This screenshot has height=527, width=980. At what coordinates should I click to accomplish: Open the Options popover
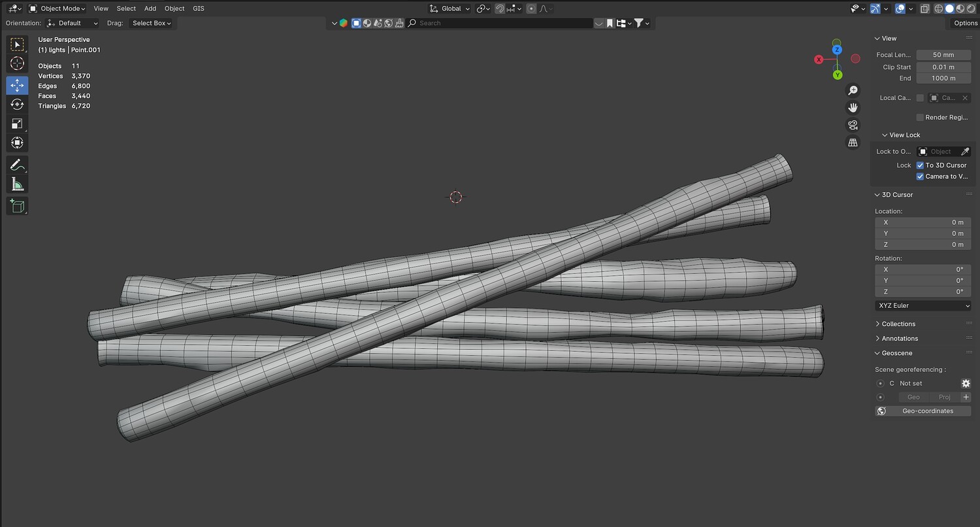[x=965, y=23]
